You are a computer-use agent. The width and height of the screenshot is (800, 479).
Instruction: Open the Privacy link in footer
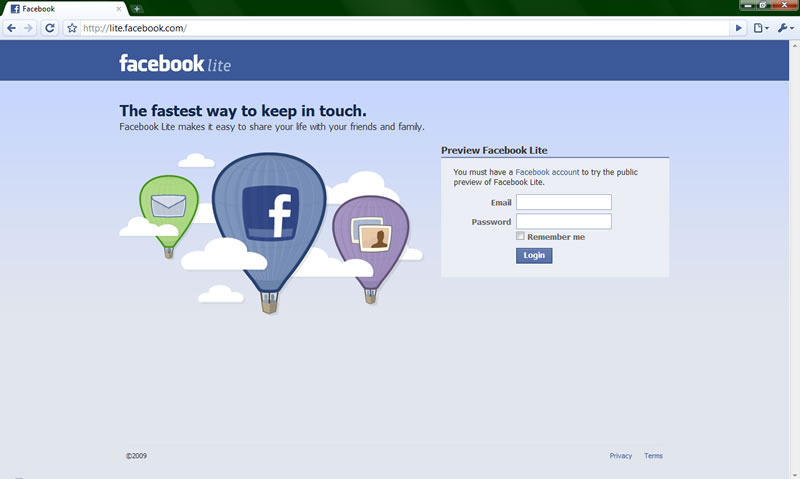620,456
